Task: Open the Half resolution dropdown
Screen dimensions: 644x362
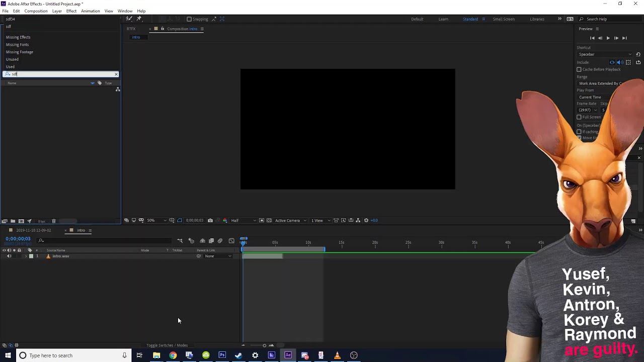Action: tap(243, 220)
